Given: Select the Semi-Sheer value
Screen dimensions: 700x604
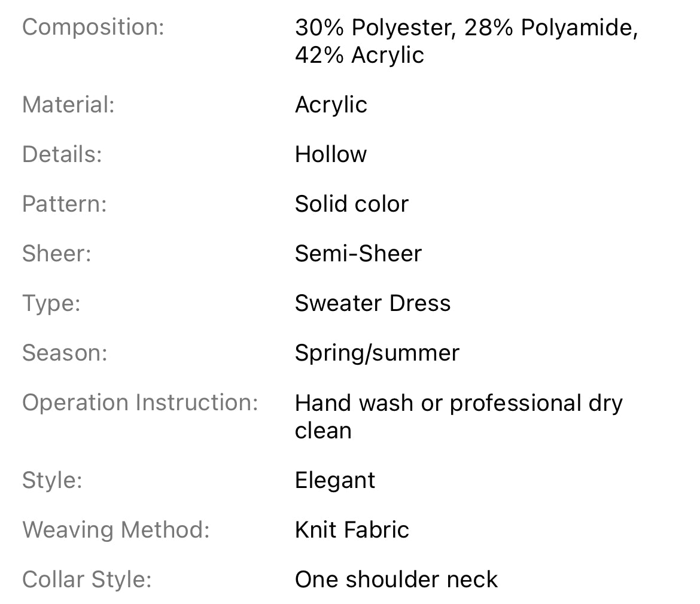Looking at the screenshot, I should click(358, 254).
